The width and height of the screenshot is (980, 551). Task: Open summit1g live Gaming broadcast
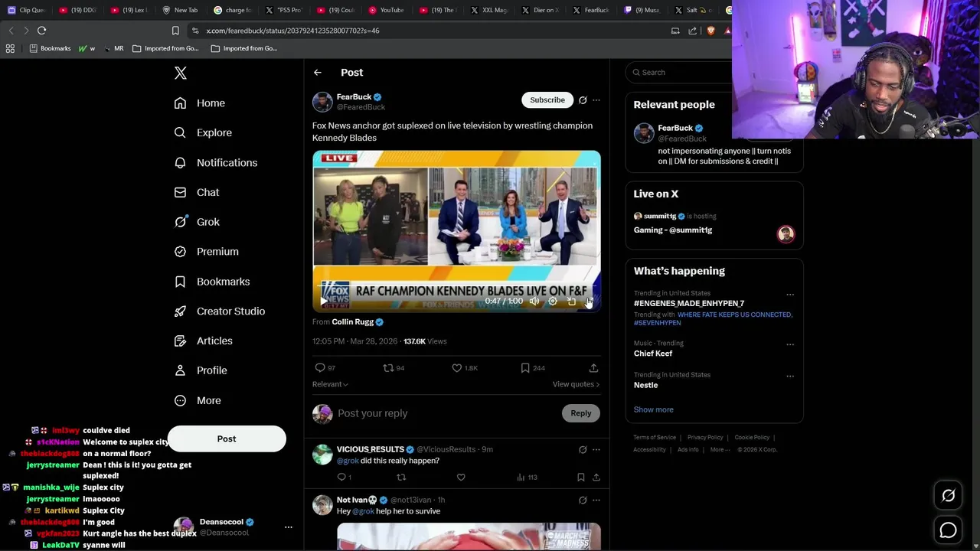pos(714,223)
